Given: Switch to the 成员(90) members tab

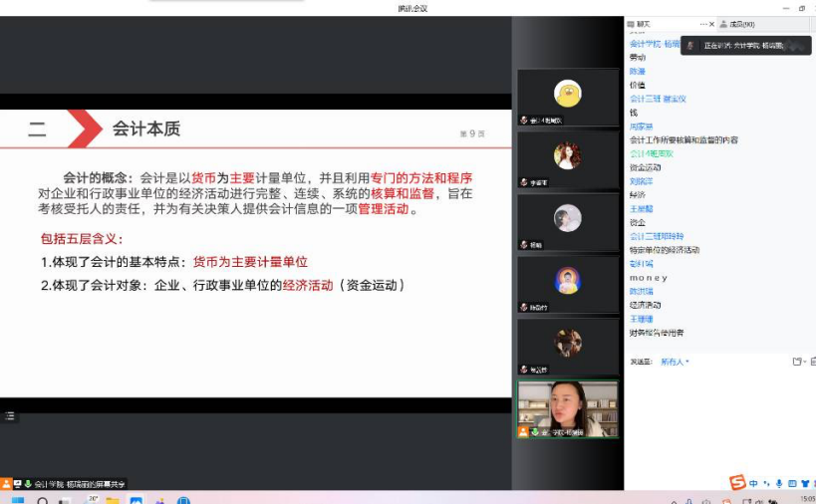Looking at the screenshot, I should 741,24.
